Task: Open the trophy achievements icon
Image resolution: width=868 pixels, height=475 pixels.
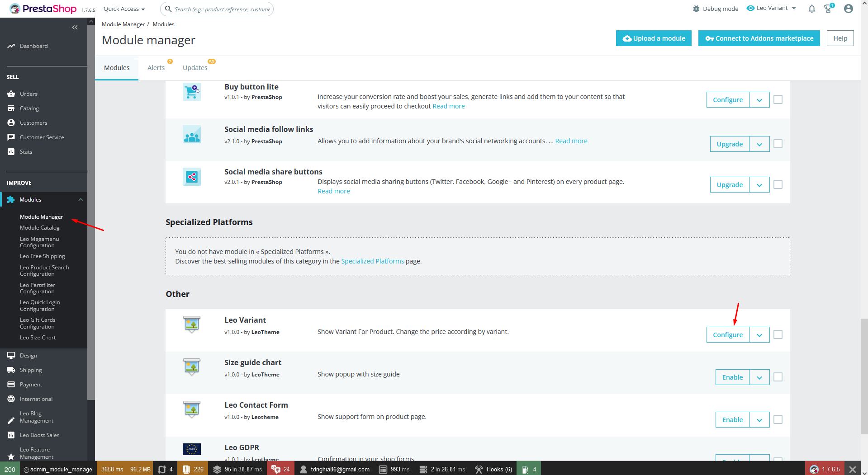Action: tap(828, 8)
